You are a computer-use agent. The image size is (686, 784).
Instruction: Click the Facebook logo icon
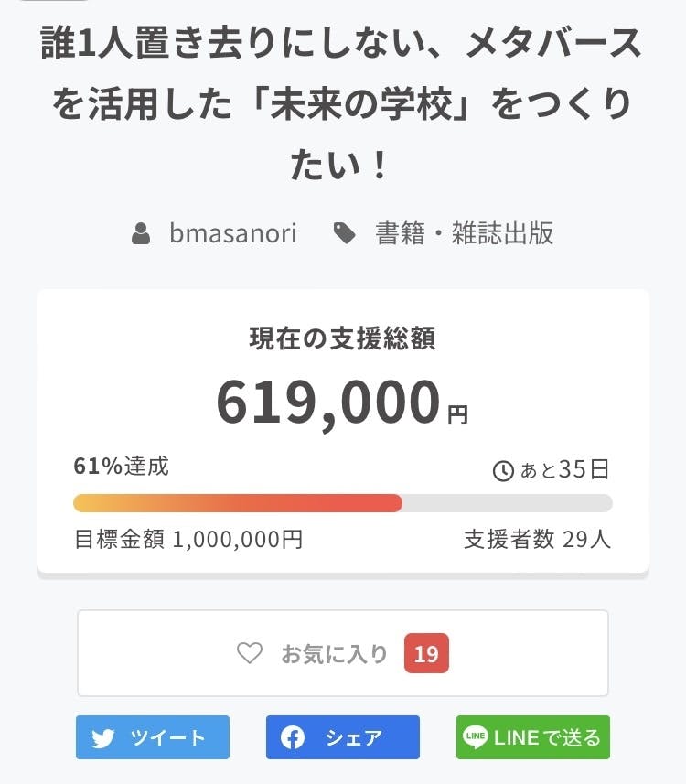[x=293, y=737]
